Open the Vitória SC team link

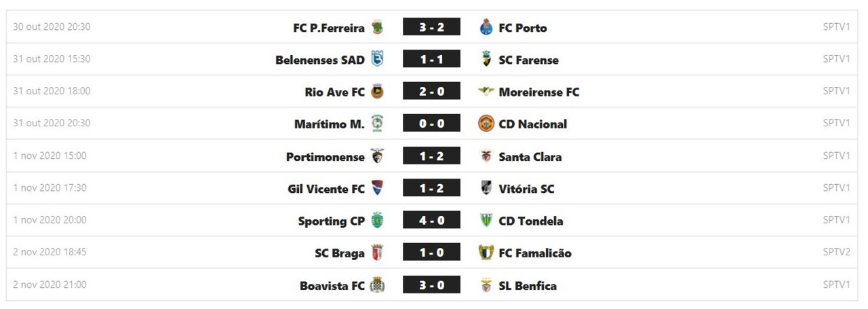click(x=526, y=189)
